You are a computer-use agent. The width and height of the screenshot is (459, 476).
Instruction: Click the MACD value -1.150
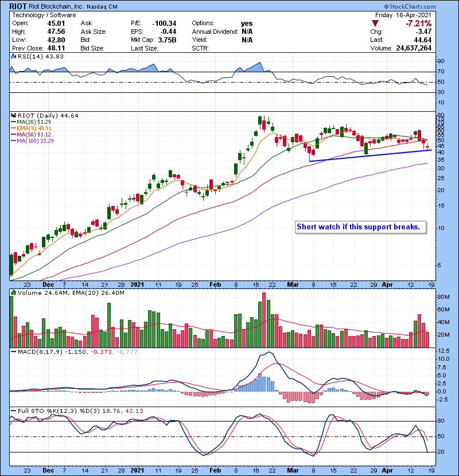click(75, 352)
